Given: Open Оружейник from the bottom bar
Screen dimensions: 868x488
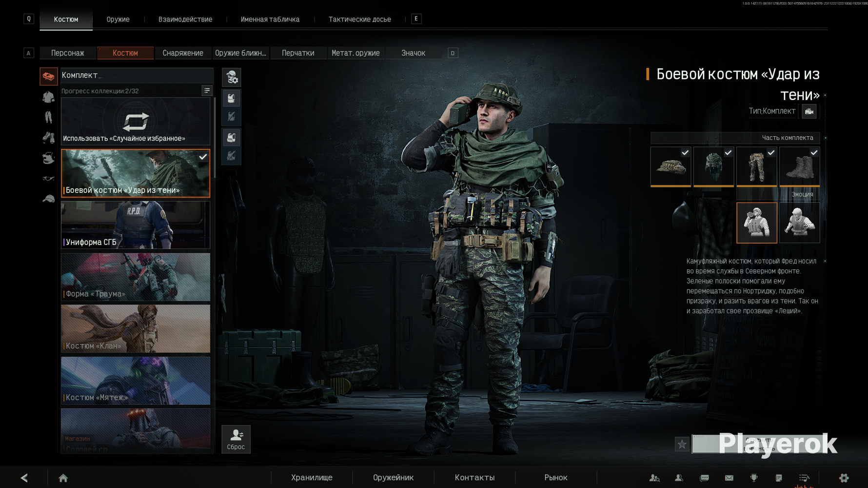Looking at the screenshot, I should tap(394, 478).
